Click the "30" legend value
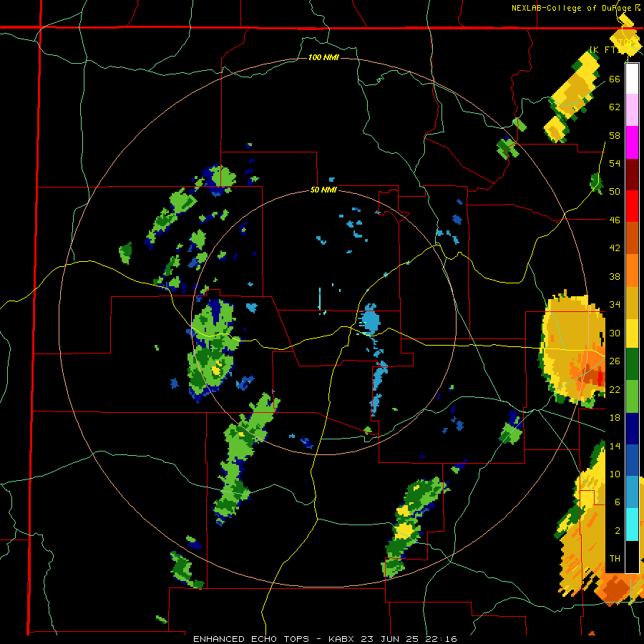This screenshot has height=644, width=644. 615,333
